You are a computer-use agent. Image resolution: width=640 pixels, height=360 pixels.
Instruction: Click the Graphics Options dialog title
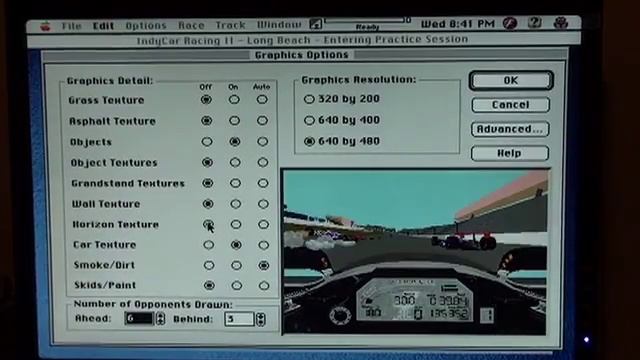point(302,55)
